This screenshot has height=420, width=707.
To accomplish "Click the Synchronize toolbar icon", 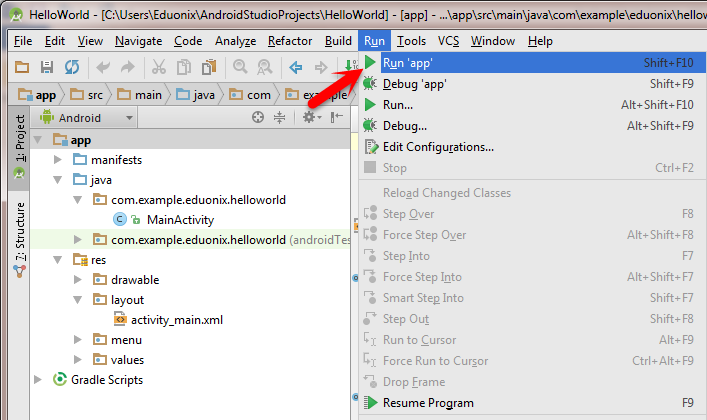I will 72,67.
